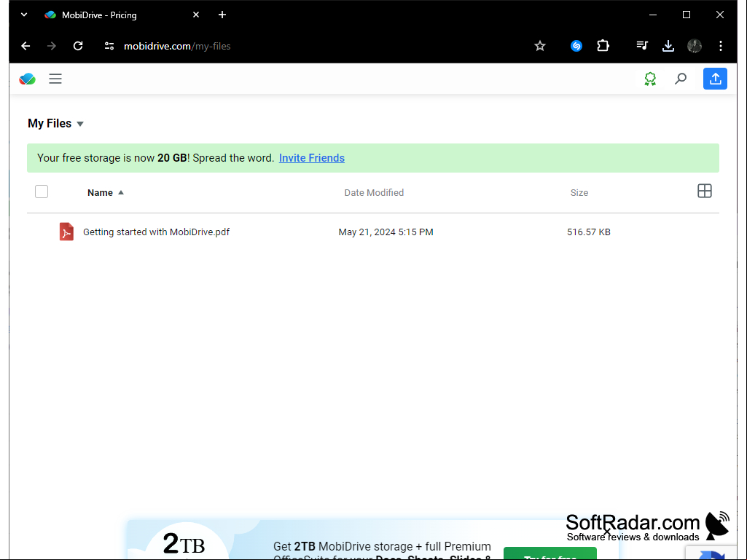
Task: Open the media controls icon
Action: [x=642, y=46]
